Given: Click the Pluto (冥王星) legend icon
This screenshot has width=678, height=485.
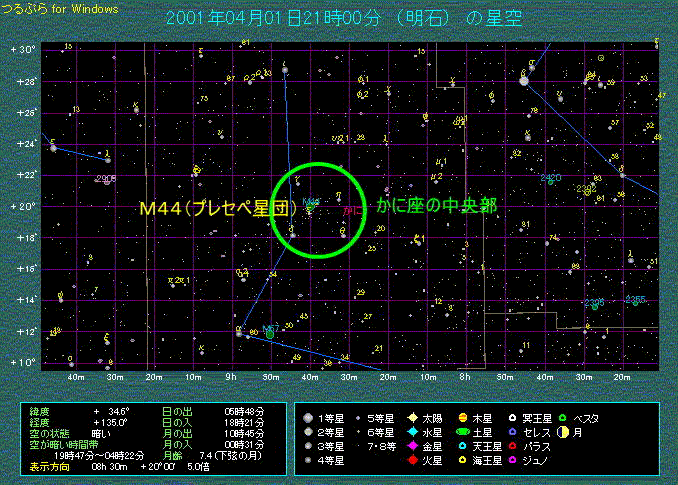Looking at the screenshot, I should coord(512,417).
